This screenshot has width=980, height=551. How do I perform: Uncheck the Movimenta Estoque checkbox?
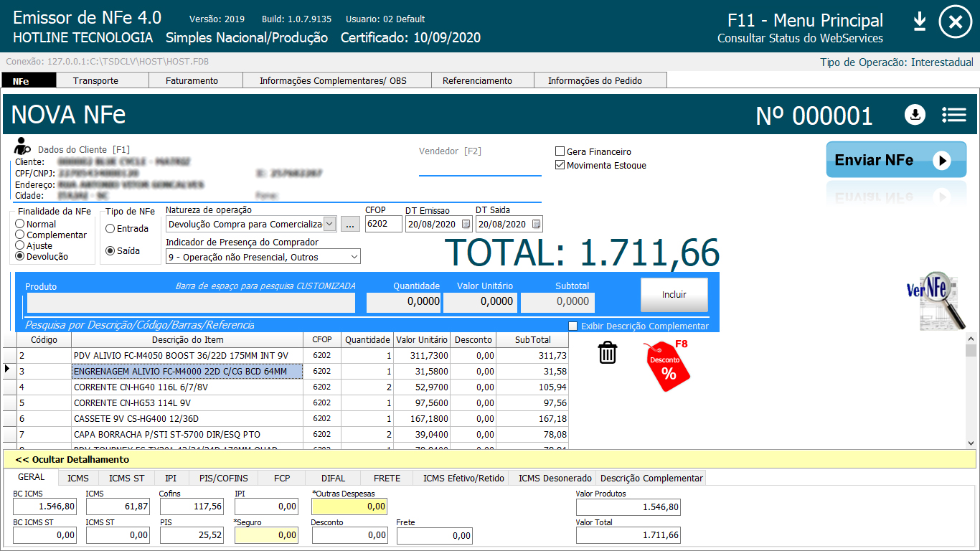click(x=560, y=165)
